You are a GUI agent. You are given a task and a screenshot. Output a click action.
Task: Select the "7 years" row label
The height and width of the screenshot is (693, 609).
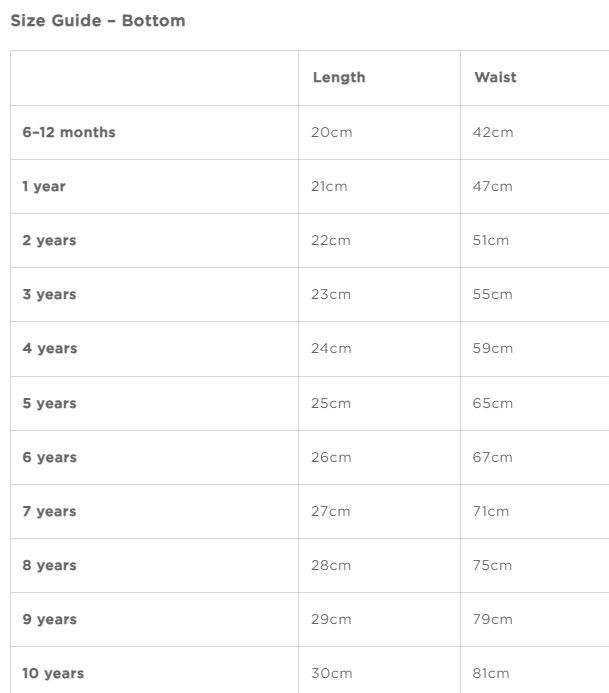pyautogui.click(x=49, y=511)
